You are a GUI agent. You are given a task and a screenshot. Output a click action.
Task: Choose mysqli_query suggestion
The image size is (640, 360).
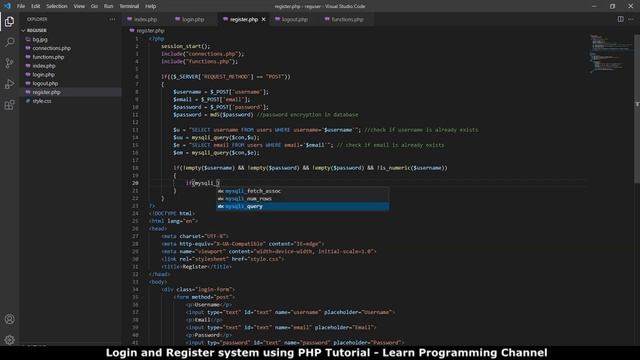point(302,207)
